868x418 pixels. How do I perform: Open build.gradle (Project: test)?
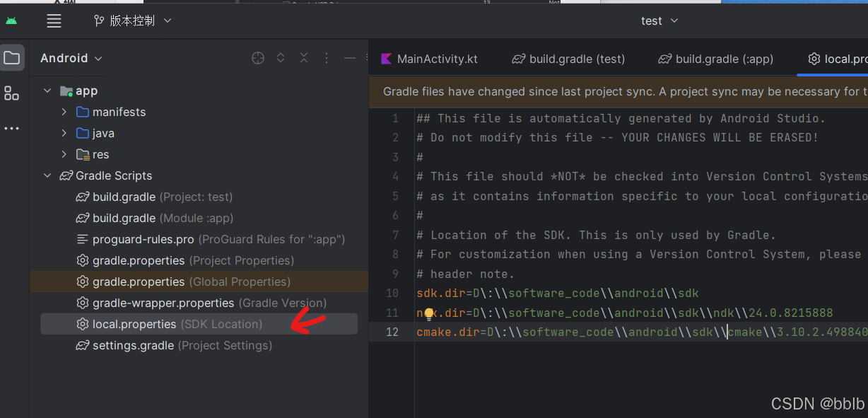[x=155, y=197]
